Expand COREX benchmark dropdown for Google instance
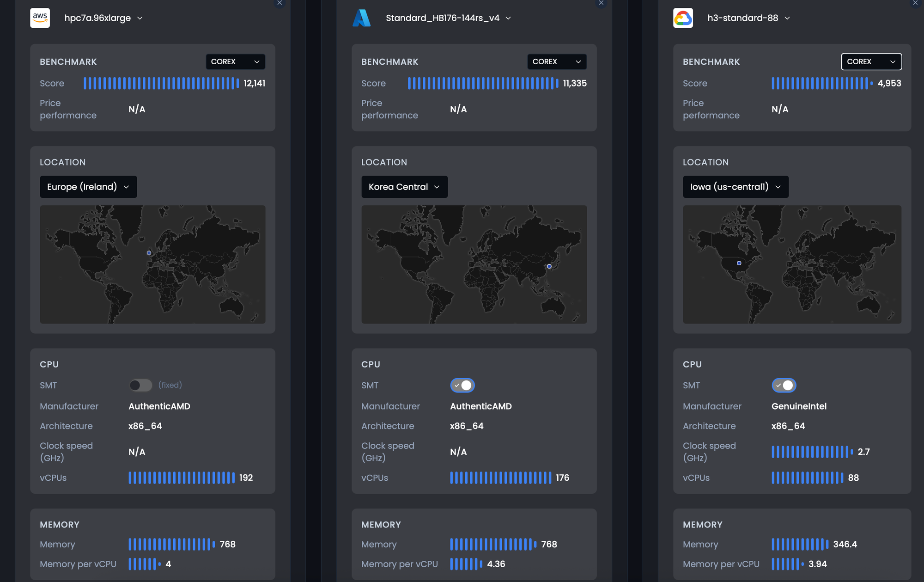 pos(871,61)
